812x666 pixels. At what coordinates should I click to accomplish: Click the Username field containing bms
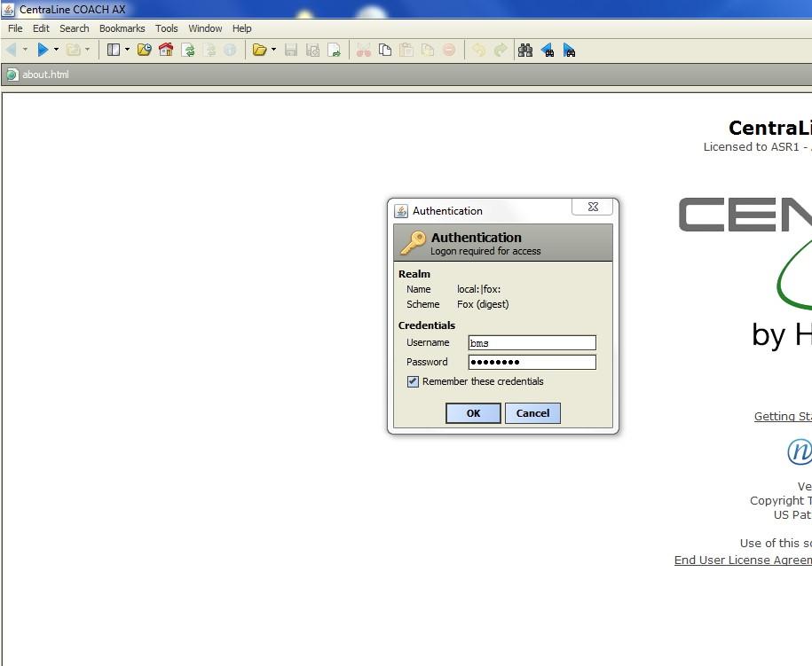(532, 342)
